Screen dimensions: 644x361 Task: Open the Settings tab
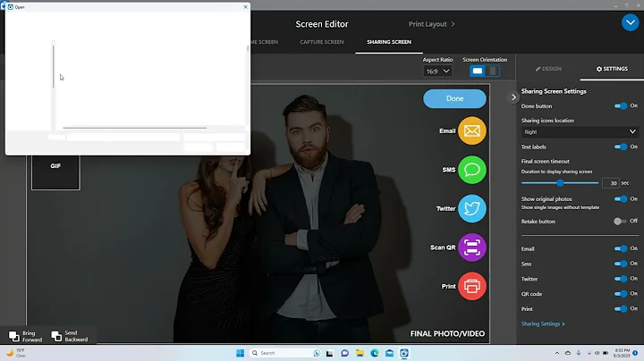click(612, 69)
